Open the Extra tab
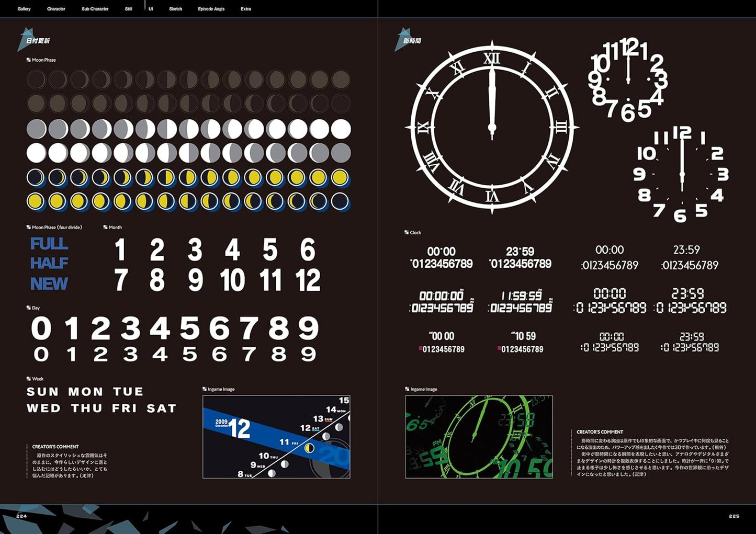This screenshot has height=534, width=756. pos(245,9)
